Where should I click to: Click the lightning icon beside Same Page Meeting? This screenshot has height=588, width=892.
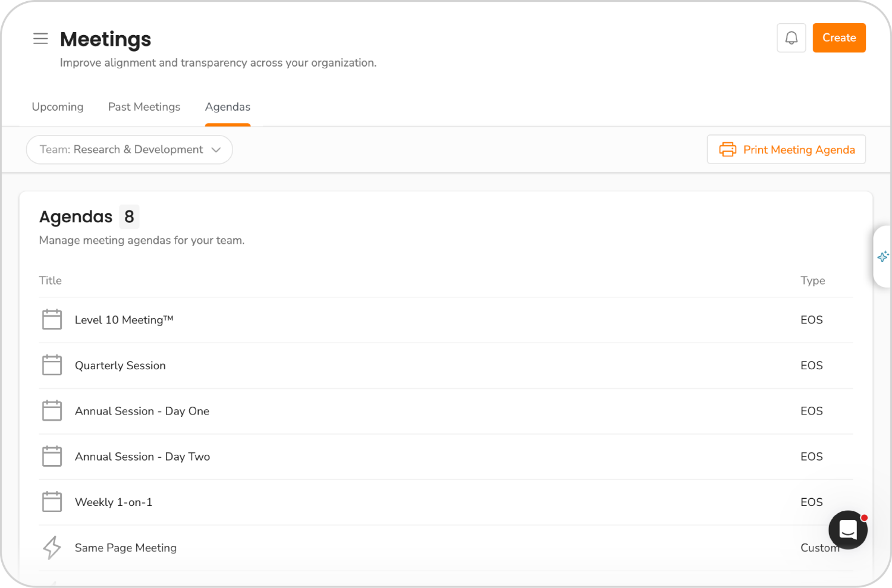(52, 547)
